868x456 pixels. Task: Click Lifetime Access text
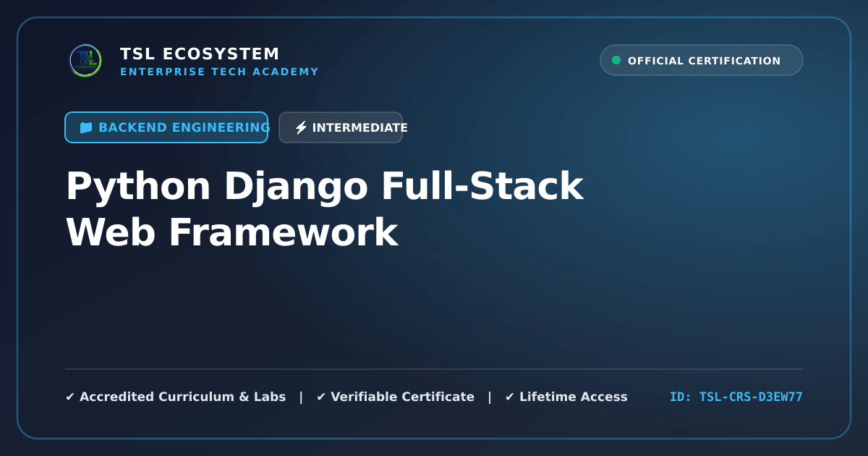(573, 397)
